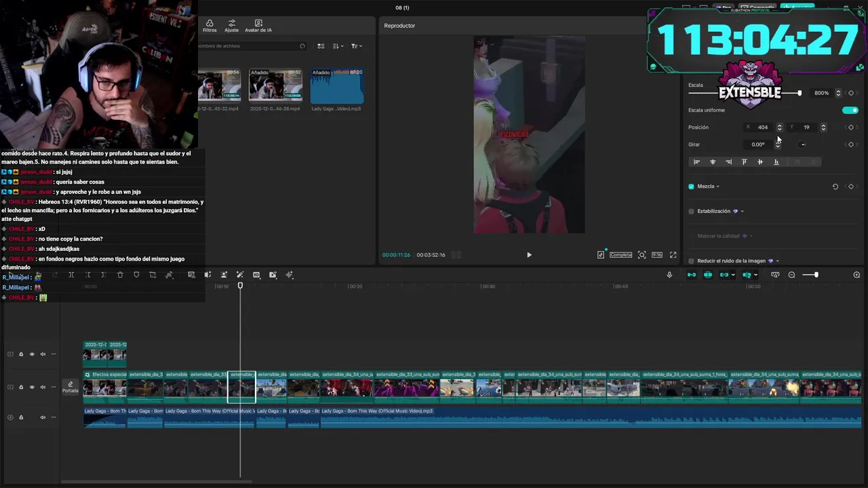
Task: Hide the main video track with eye icon
Action: [x=32, y=387]
